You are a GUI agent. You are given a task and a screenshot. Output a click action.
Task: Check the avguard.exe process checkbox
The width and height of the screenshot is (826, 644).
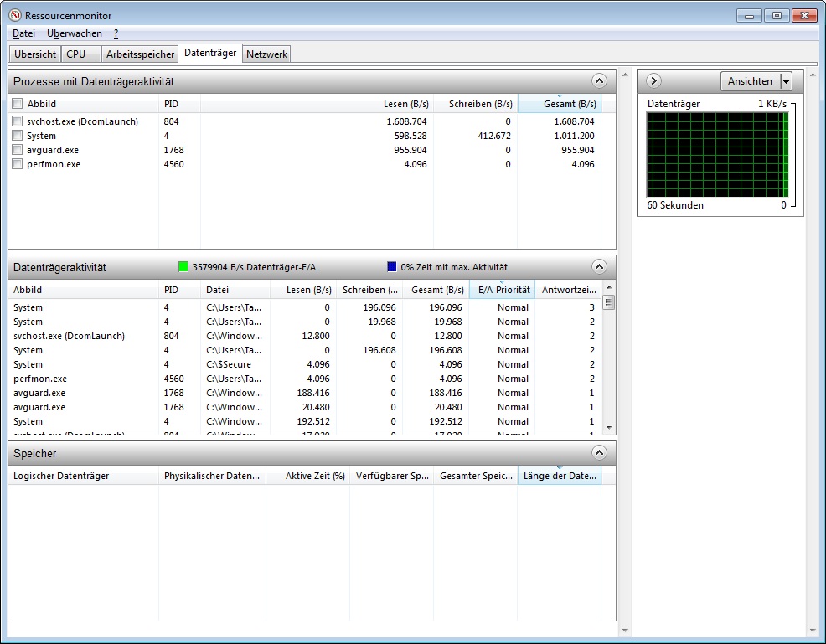click(x=18, y=150)
